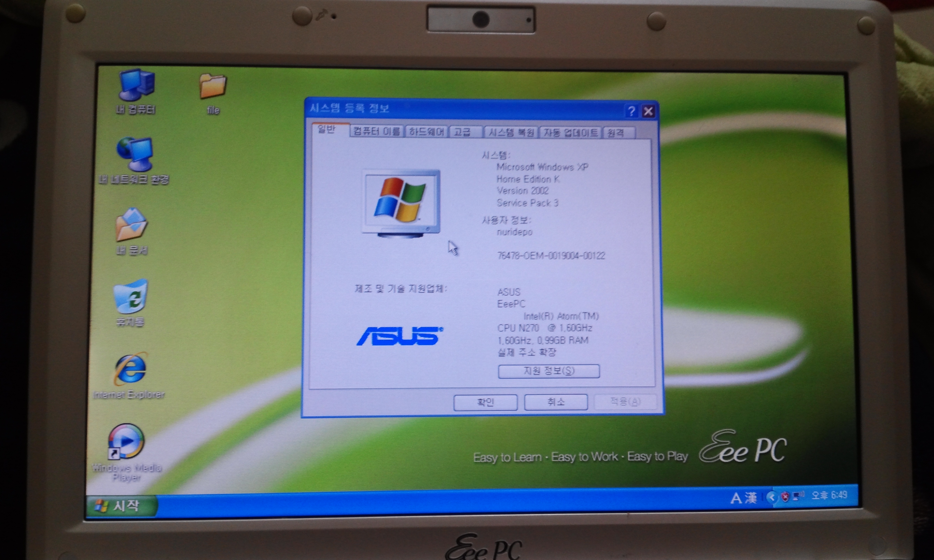Screen dimensions: 934x560
Task: Switch to 시스템 복원 tab
Action: pyautogui.click(x=512, y=132)
